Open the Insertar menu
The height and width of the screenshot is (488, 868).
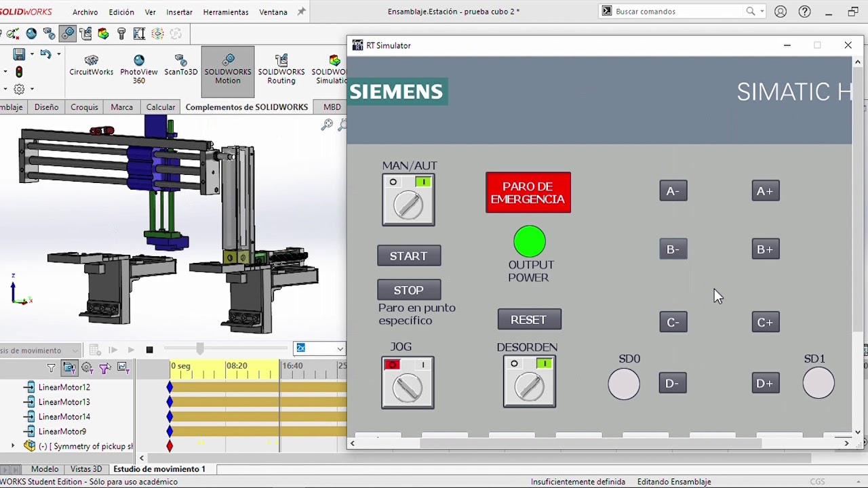pyautogui.click(x=179, y=12)
